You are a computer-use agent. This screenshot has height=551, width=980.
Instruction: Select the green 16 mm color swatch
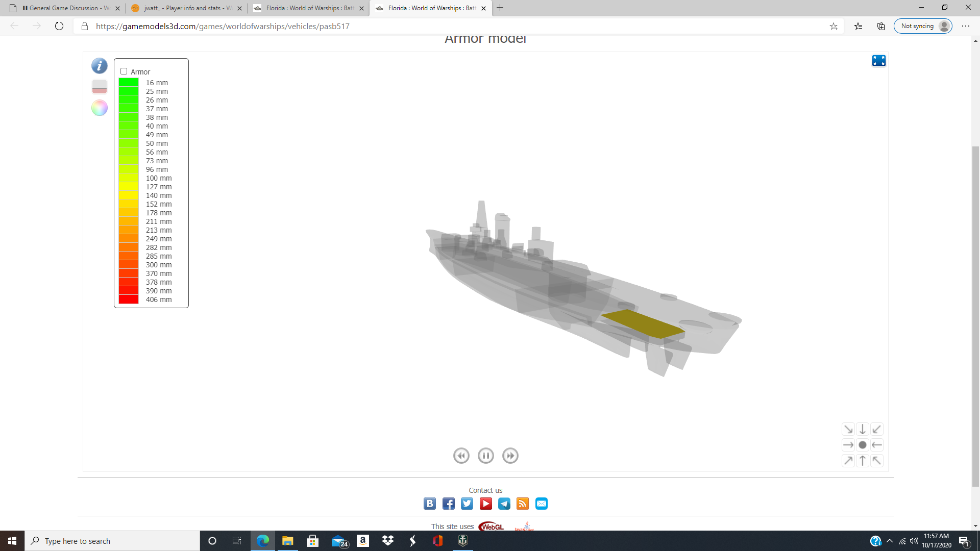pos(129,83)
